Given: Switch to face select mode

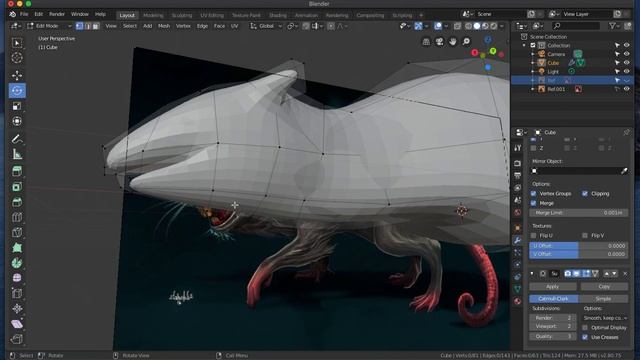Looking at the screenshot, I should 96,26.
